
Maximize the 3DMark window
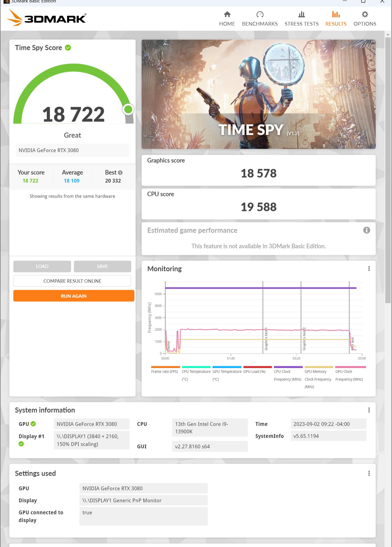point(363,1)
